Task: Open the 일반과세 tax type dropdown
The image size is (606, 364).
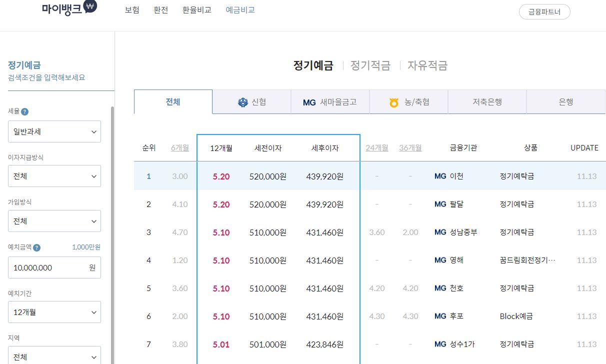Action: click(54, 131)
